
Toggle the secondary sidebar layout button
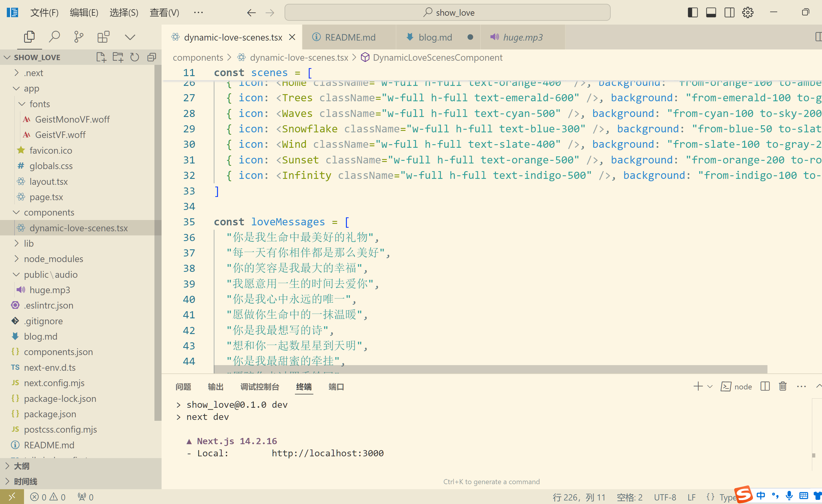coord(729,13)
